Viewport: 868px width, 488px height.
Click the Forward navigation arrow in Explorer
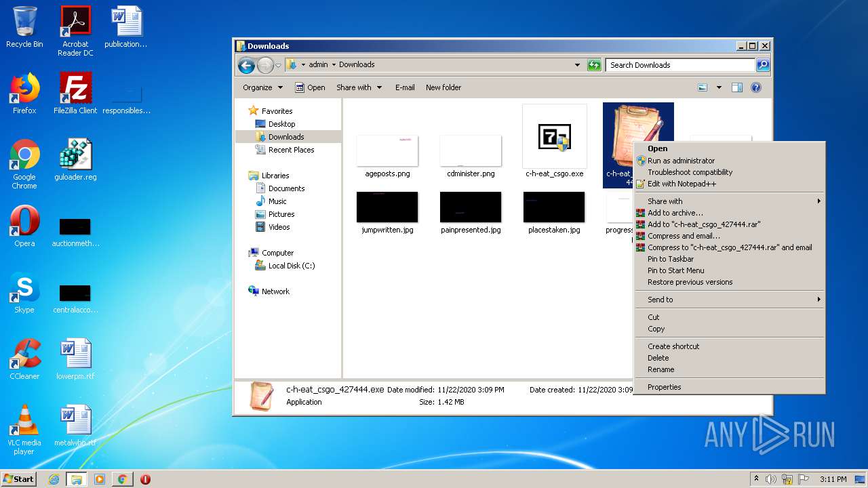tap(265, 65)
